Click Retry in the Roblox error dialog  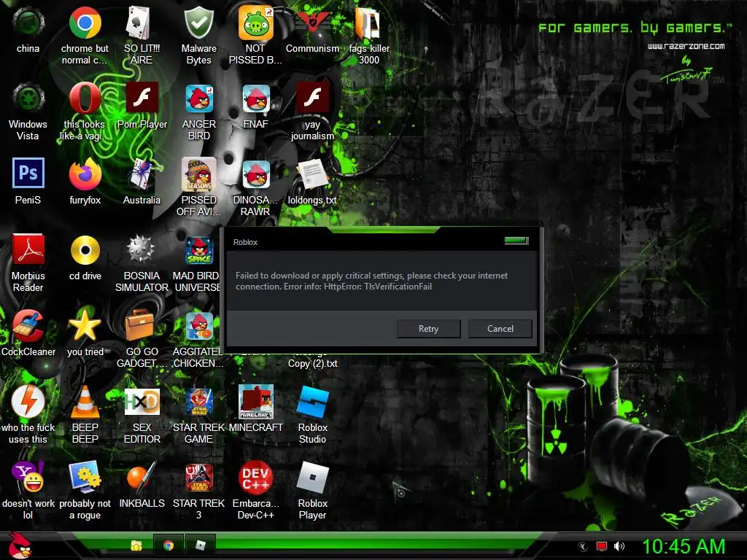428,329
